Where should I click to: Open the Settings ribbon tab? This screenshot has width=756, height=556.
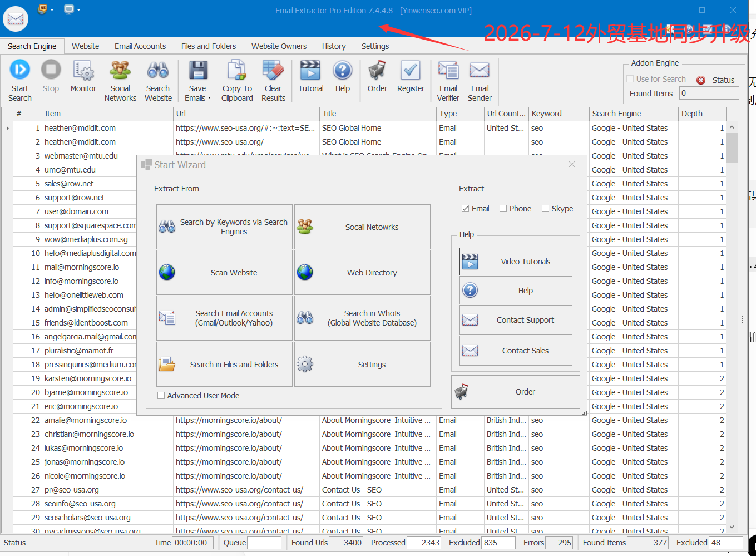[375, 46]
